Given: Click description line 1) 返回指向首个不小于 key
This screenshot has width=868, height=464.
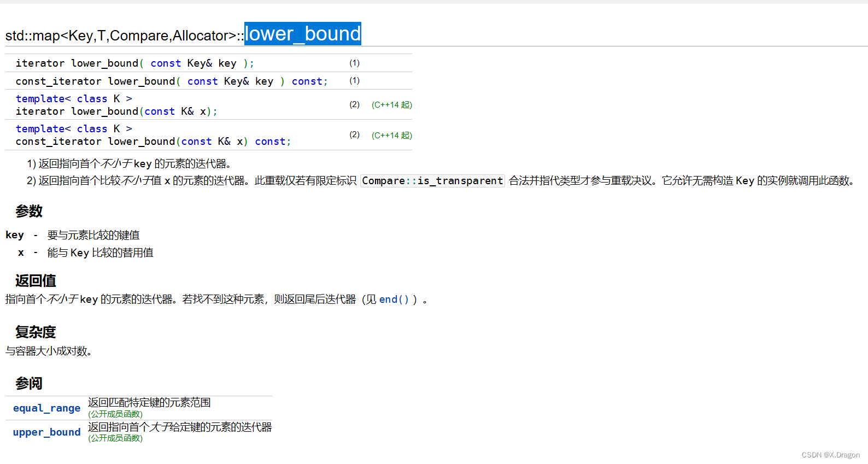Looking at the screenshot, I should 129,164.
